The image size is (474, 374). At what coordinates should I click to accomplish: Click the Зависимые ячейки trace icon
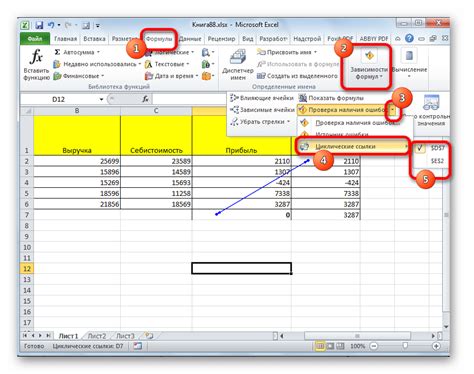pyautogui.click(x=234, y=109)
